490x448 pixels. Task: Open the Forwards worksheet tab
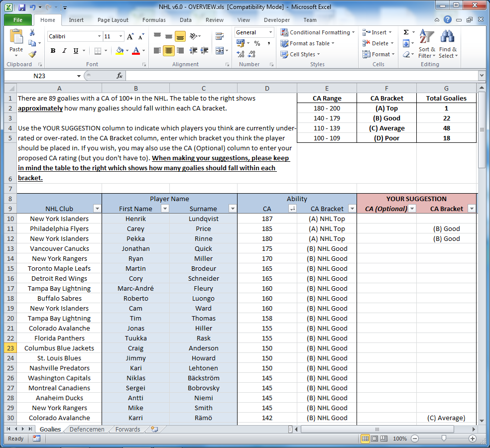coord(127,429)
